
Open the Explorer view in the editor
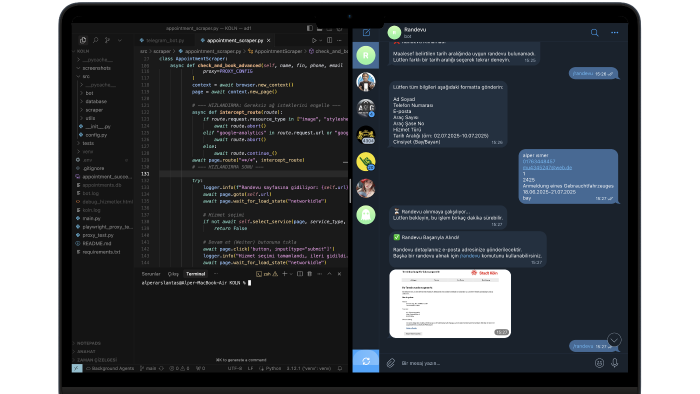click(x=83, y=40)
